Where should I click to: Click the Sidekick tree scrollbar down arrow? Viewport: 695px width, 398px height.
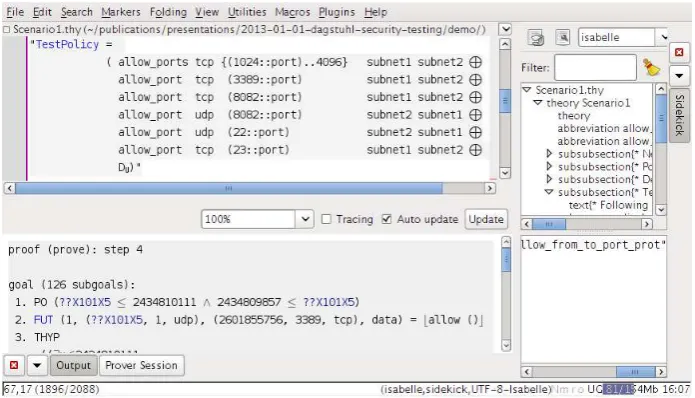coord(660,210)
